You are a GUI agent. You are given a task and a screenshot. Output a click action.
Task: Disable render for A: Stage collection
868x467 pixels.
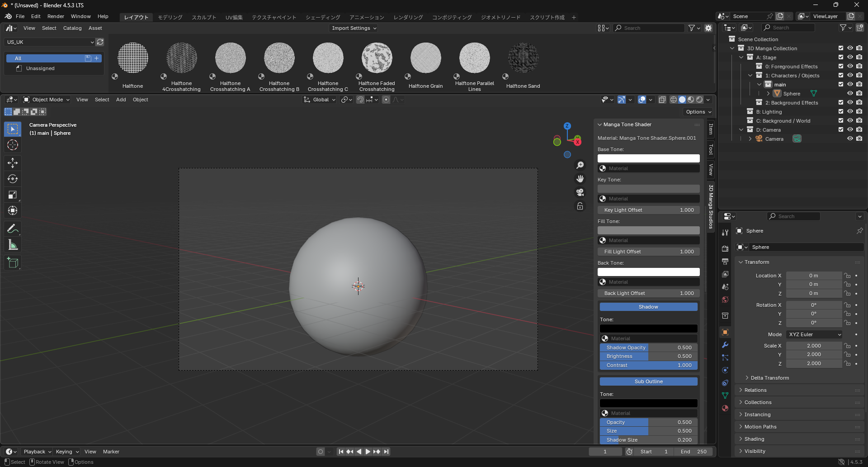point(859,57)
